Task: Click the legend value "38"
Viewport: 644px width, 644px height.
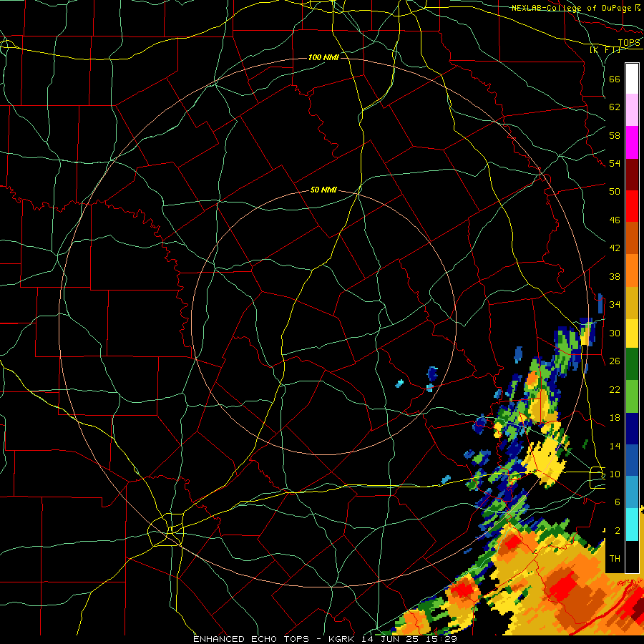Action: tap(615, 276)
